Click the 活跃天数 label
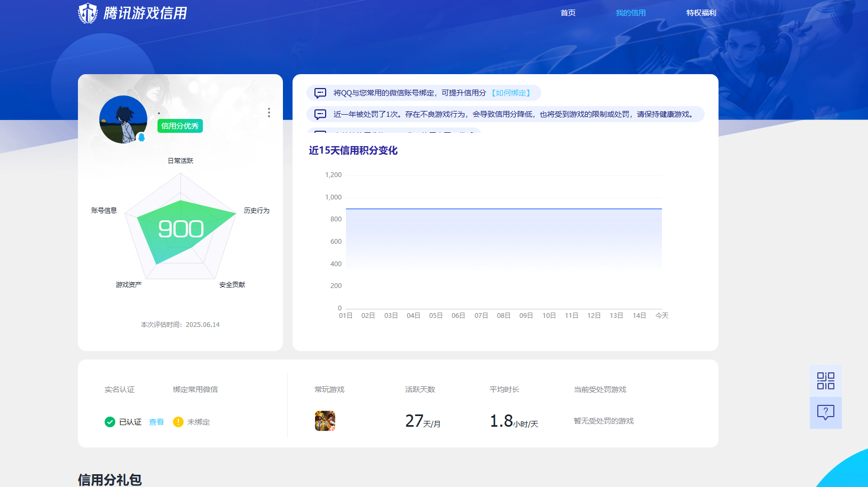The height and width of the screenshot is (487, 868). coord(420,389)
